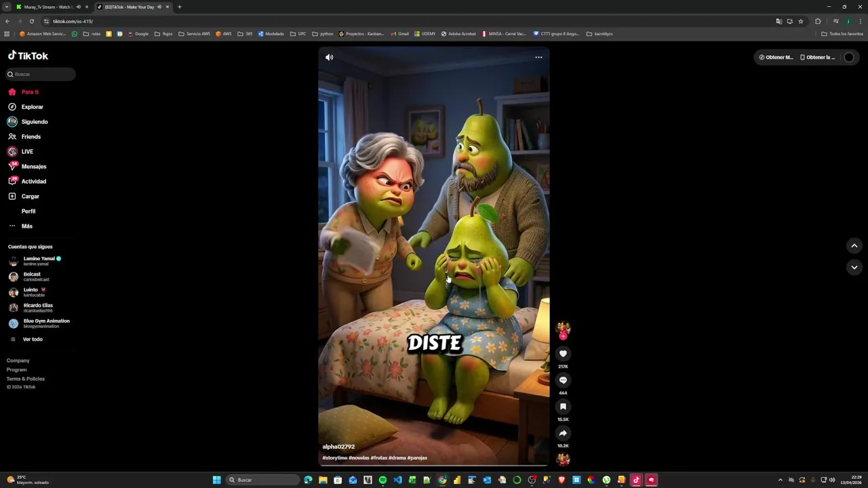Reload the current page

click(31, 21)
